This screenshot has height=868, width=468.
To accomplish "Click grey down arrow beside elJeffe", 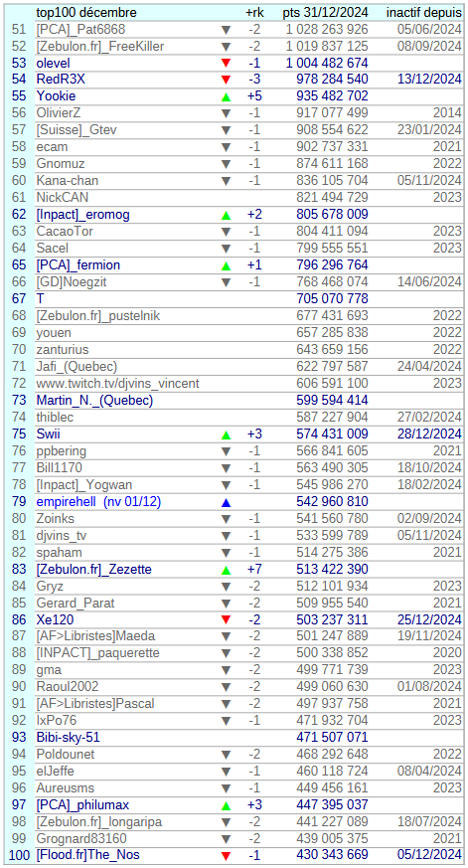I will tap(226, 772).
